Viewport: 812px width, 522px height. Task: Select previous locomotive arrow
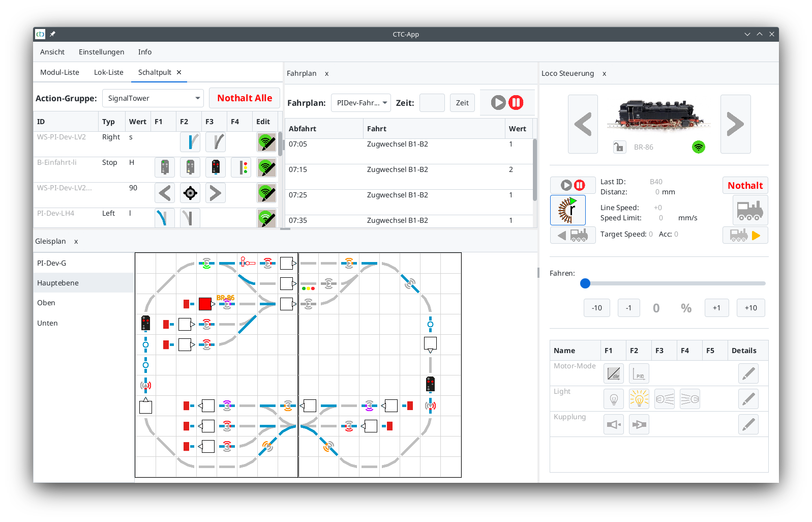point(583,124)
